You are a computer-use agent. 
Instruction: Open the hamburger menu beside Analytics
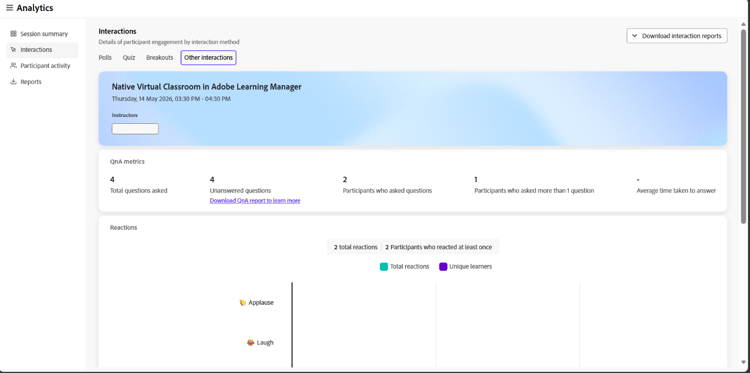[x=9, y=8]
